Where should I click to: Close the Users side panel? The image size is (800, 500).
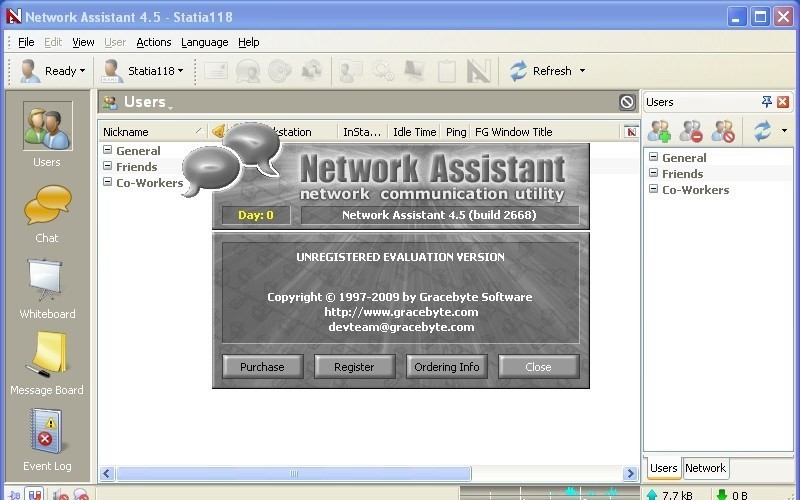[x=783, y=102]
